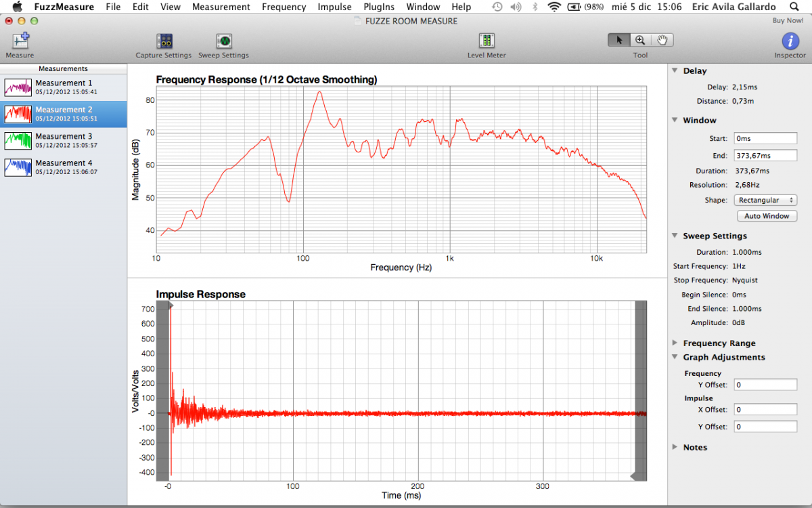
Task: Select the arrow pointer tool
Action: coord(618,40)
